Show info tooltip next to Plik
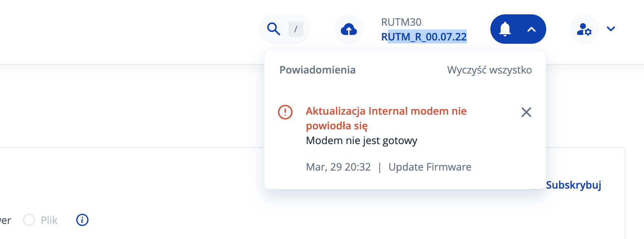Screen dimensions: 644x239 pyautogui.click(x=82, y=220)
